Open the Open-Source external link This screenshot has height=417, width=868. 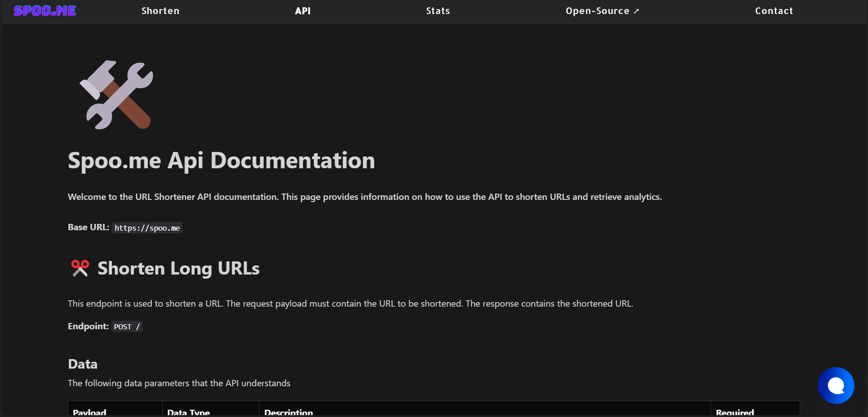pyautogui.click(x=602, y=11)
